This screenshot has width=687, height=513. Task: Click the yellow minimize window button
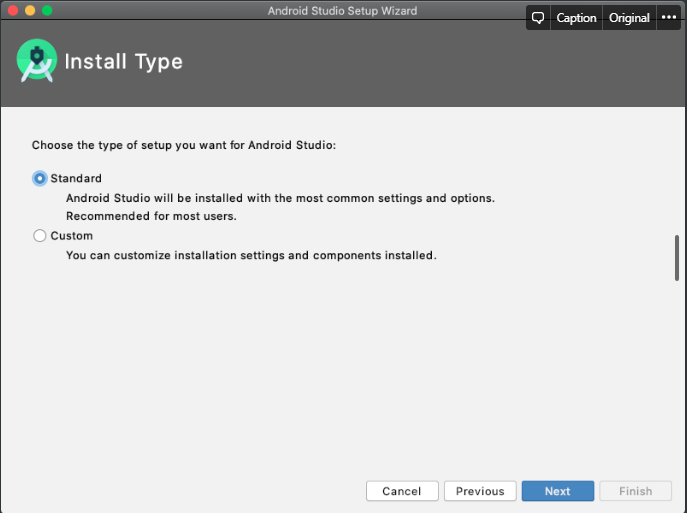30,10
